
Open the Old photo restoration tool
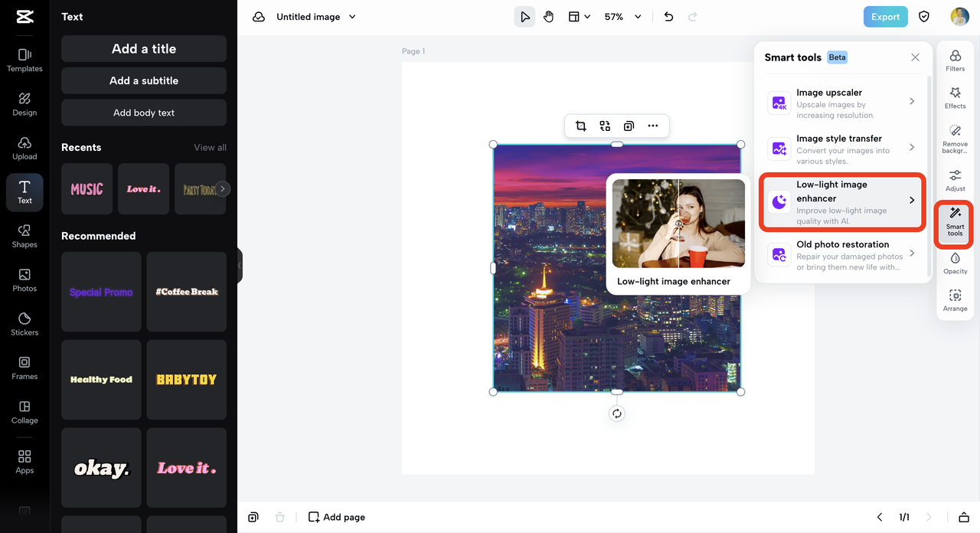[x=841, y=254]
